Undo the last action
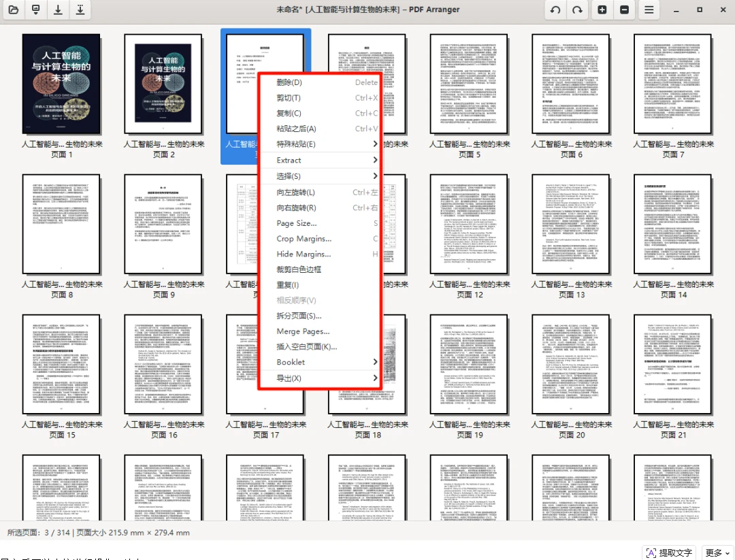This screenshot has width=735, height=560. coord(555,10)
